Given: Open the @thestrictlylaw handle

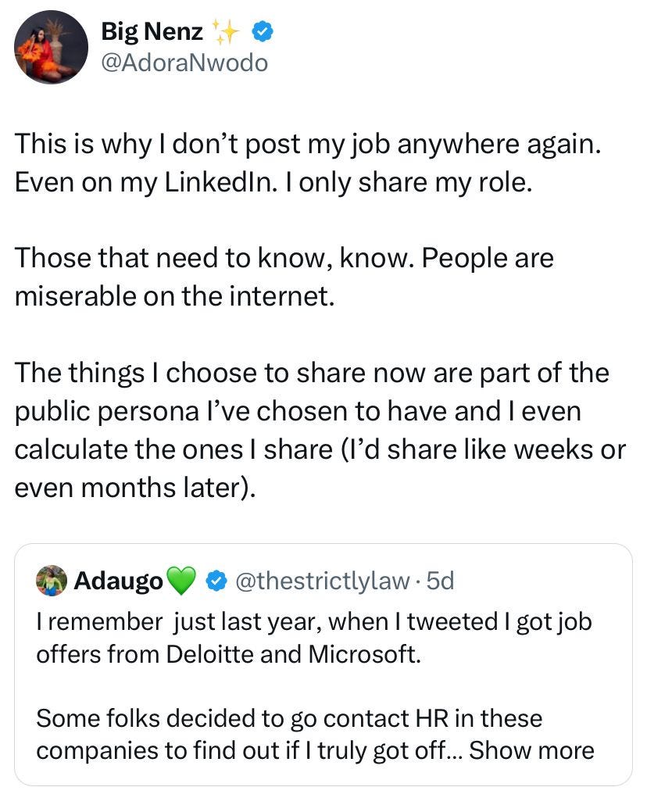Looking at the screenshot, I should (x=322, y=581).
